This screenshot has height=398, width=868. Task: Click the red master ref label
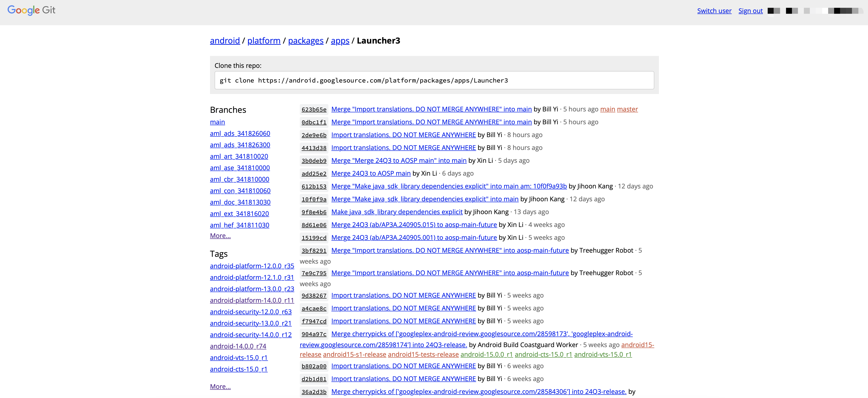pos(628,109)
